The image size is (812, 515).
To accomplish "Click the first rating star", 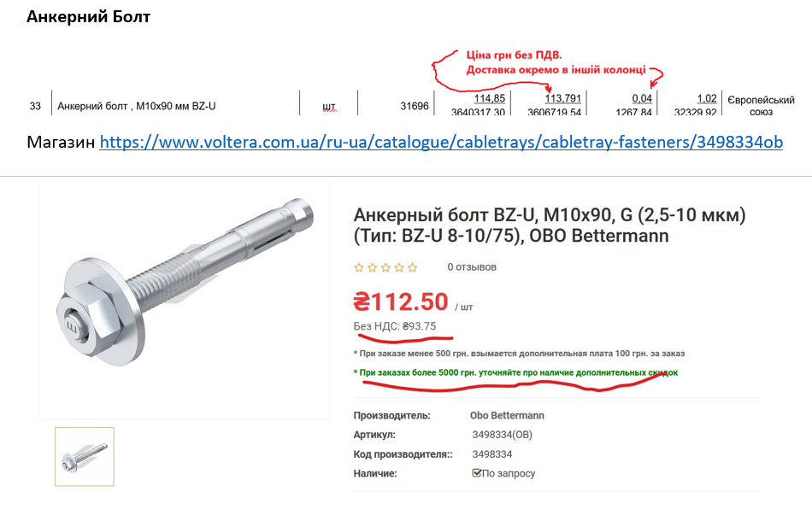I will pyautogui.click(x=359, y=267).
